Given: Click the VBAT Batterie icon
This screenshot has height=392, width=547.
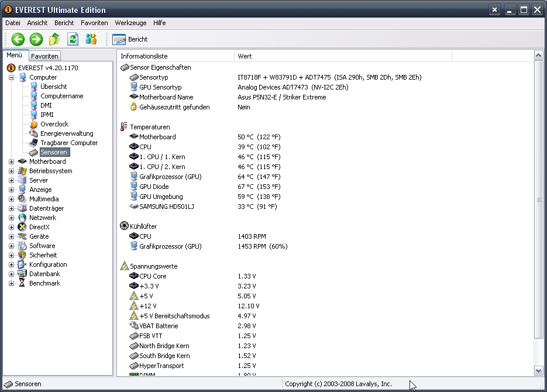Looking at the screenshot, I should [x=133, y=326].
